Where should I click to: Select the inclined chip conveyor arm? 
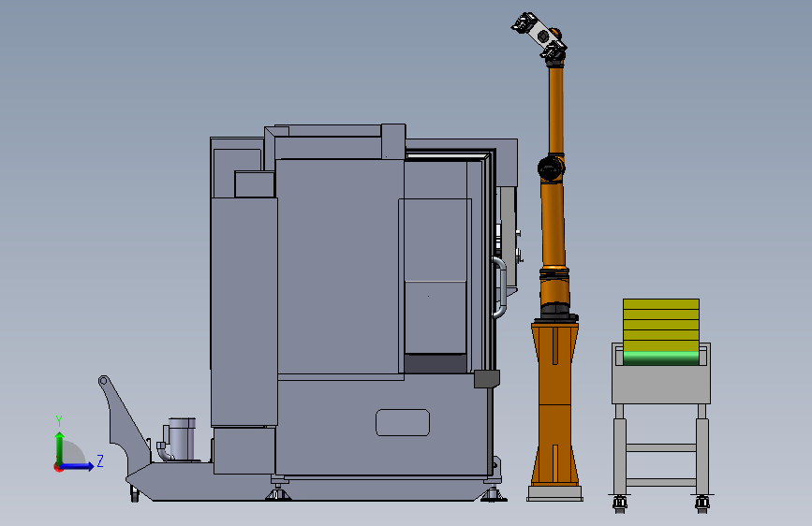click(125, 419)
